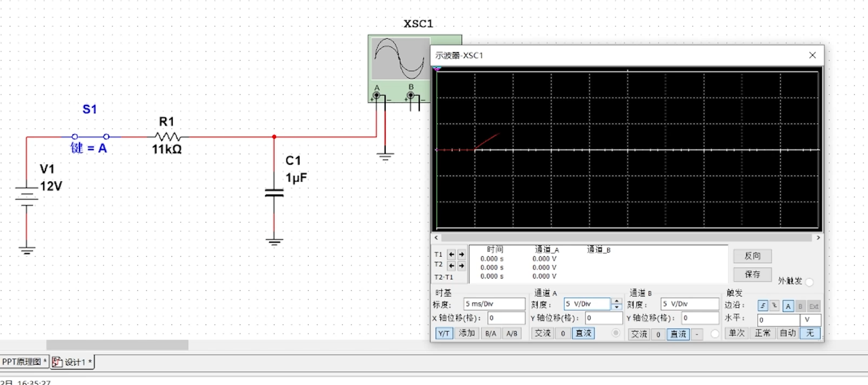Click the T2-T1 label

(444, 277)
